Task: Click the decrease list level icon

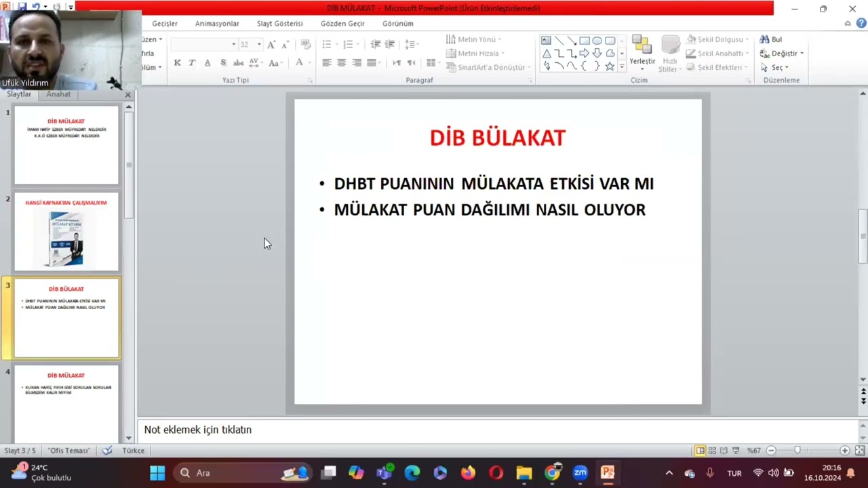Action: (x=375, y=45)
